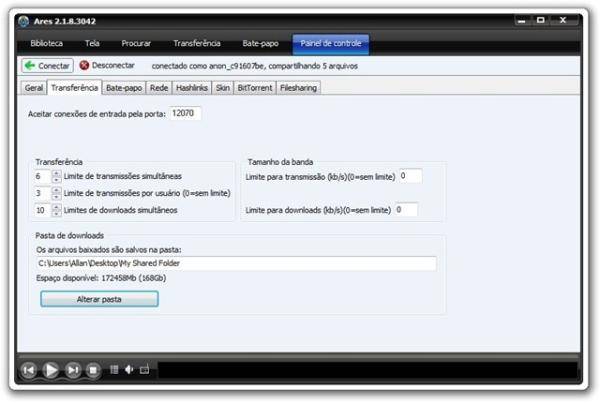The width and height of the screenshot is (600, 403).
Task: Open the Skin settings tab
Action: pos(223,88)
